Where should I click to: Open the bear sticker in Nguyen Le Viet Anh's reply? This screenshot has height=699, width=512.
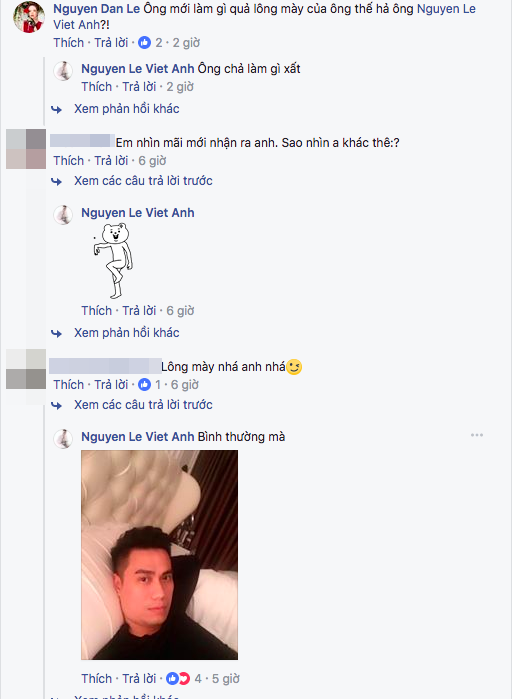[113, 261]
